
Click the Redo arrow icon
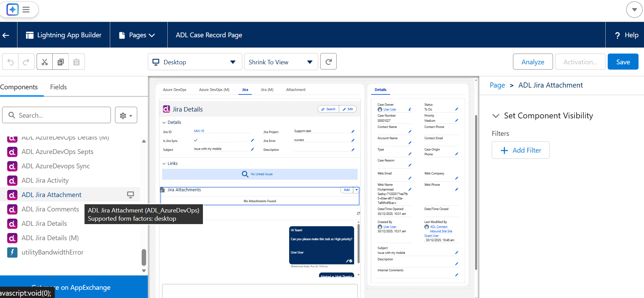(x=26, y=62)
